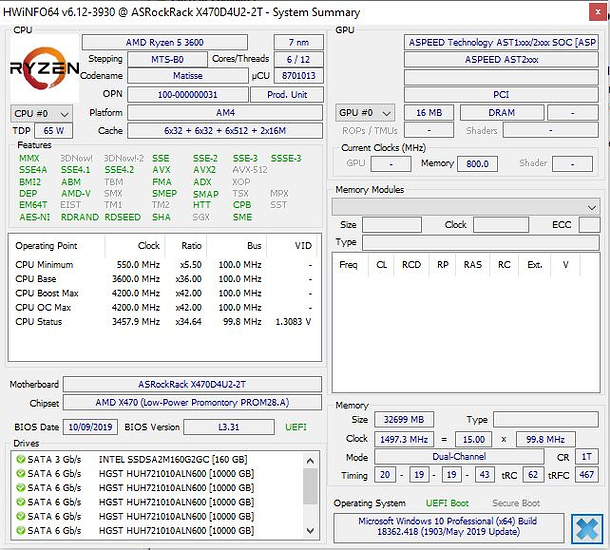
Task: Click the 800.0 GPU memory clock field
Action: 477,164
